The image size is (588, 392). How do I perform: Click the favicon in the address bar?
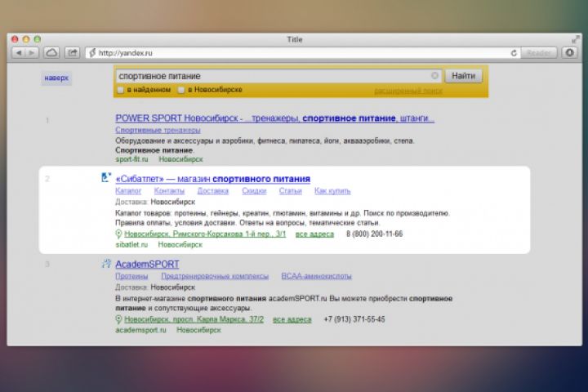[92, 53]
